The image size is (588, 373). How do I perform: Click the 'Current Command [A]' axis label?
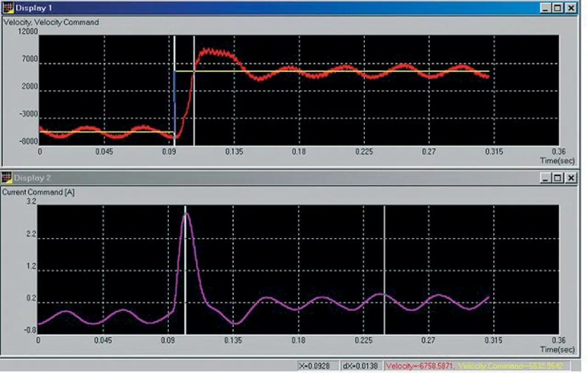click(38, 192)
